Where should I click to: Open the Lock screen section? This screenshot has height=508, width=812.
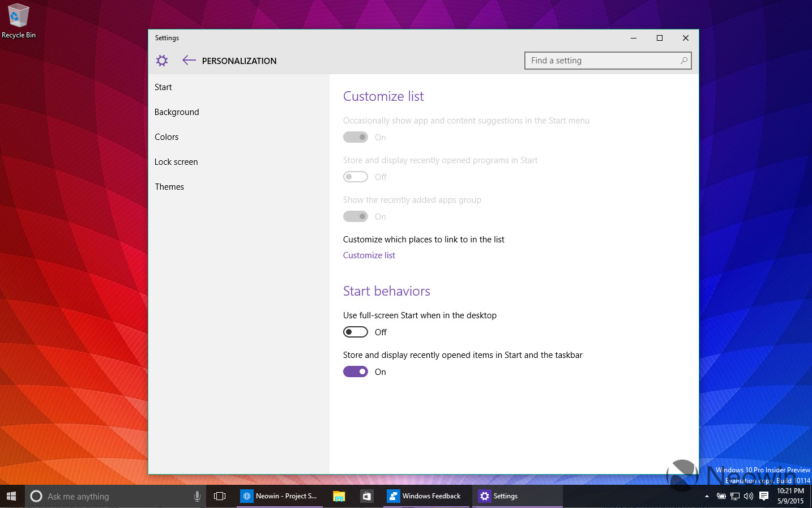[176, 162]
